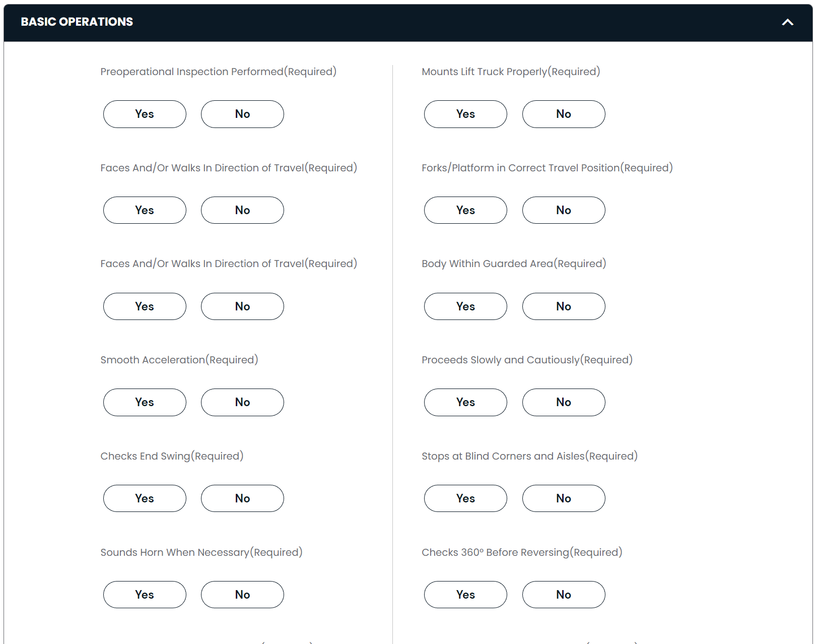Answer Yes for Body Within Guarded Area
Screen dimensions: 817x644
465,306
